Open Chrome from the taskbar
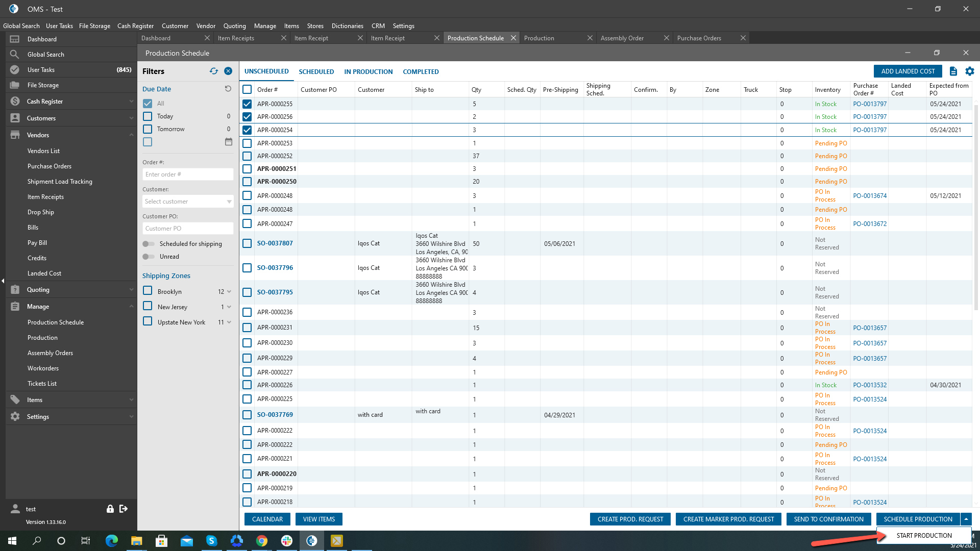The image size is (980, 551). (x=262, y=541)
